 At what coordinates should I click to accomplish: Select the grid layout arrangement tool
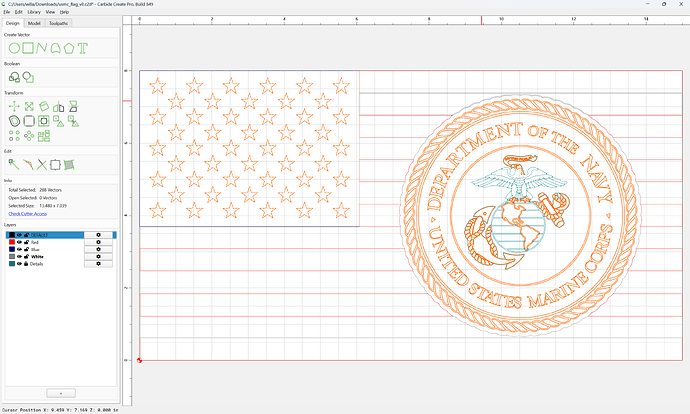pyautogui.click(x=44, y=136)
